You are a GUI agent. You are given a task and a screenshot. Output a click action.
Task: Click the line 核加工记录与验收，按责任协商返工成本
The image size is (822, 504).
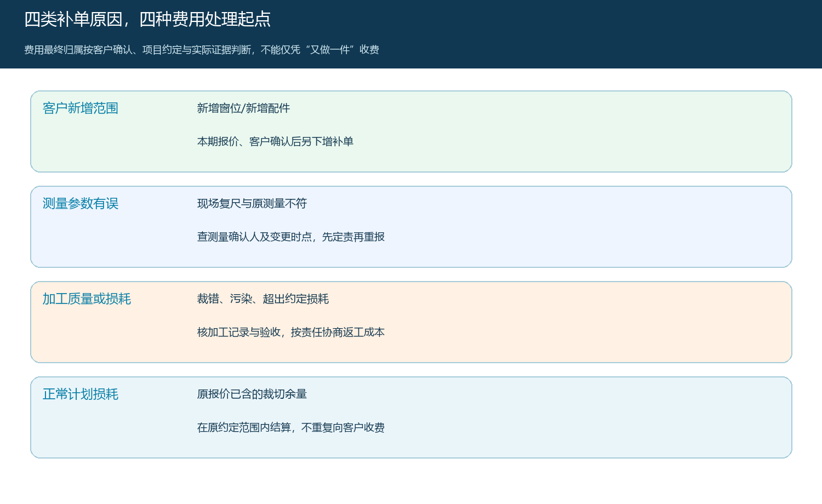(x=291, y=332)
